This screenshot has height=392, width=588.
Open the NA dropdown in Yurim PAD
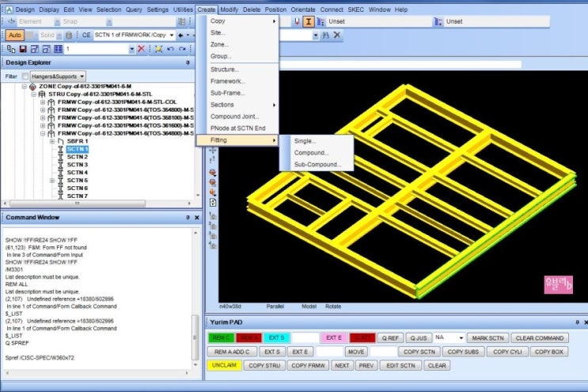(461, 338)
